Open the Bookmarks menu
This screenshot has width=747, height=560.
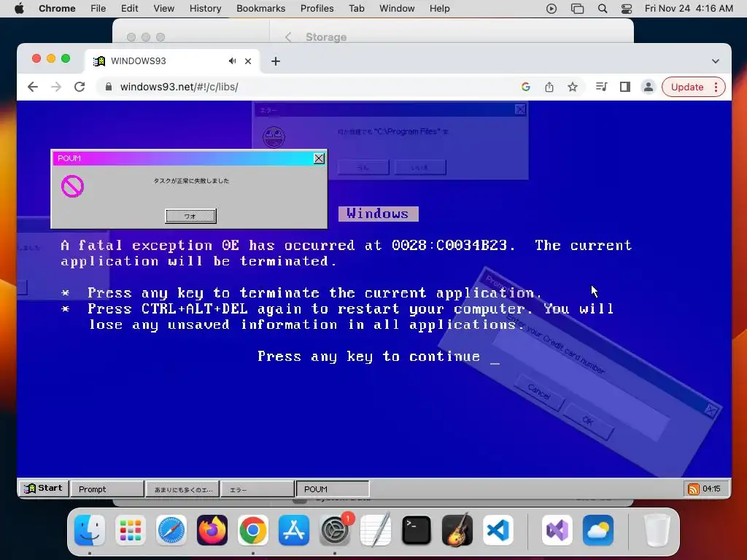(x=260, y=9)
